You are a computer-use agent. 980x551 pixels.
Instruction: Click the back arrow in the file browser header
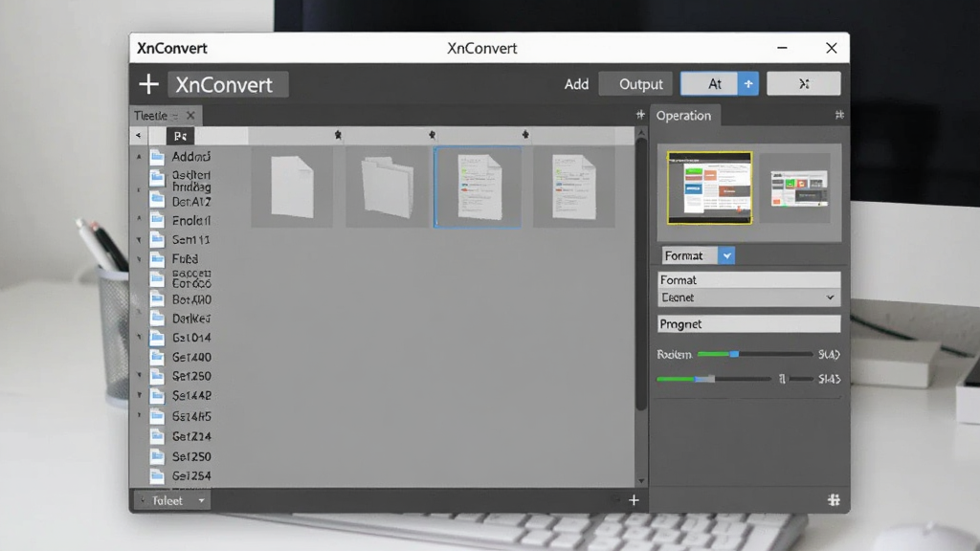pyautogui.click(x=138, y=136)
